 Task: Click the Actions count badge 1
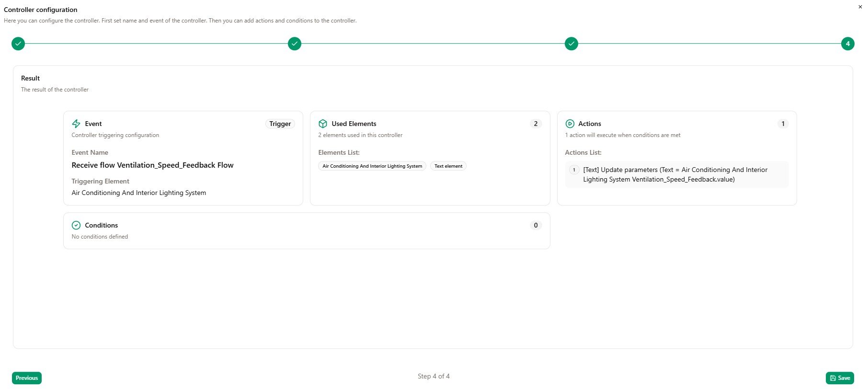click(783, 124)
